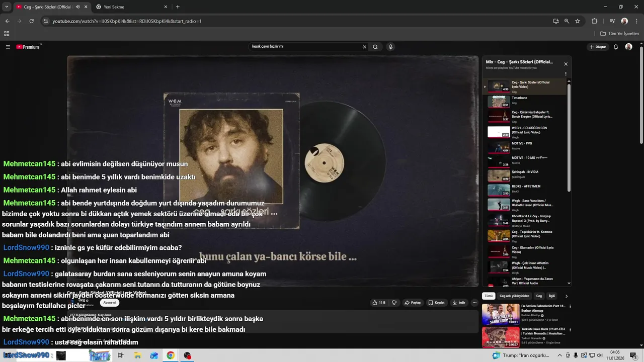The height and width of the screenshot is (362, 644).
Task: Show hidden system tray icons chevron
Action: (x=559, y=355)
